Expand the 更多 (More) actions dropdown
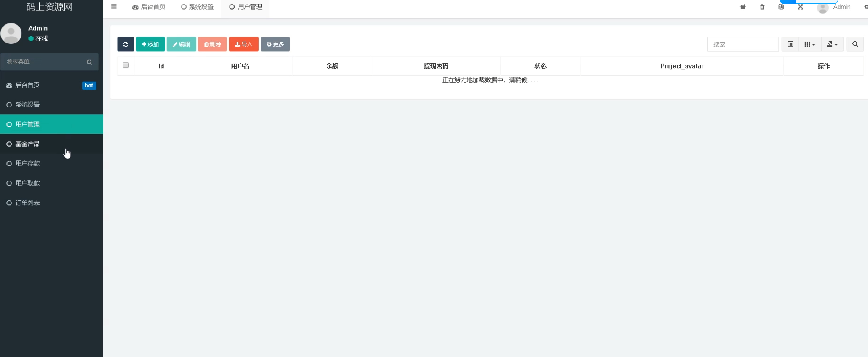Image resolution: width=868 pixels, height=357 pixels. pos(275,44)
